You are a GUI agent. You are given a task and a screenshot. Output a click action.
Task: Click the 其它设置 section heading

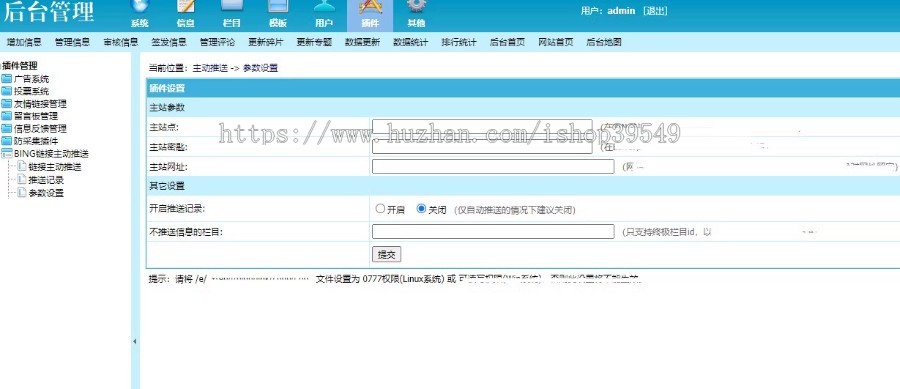point(167,186)
